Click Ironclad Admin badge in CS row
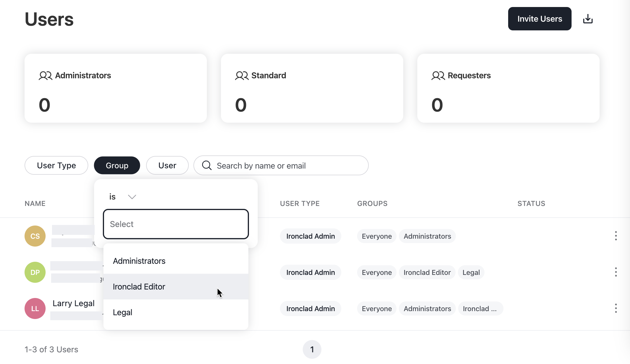 311,236
